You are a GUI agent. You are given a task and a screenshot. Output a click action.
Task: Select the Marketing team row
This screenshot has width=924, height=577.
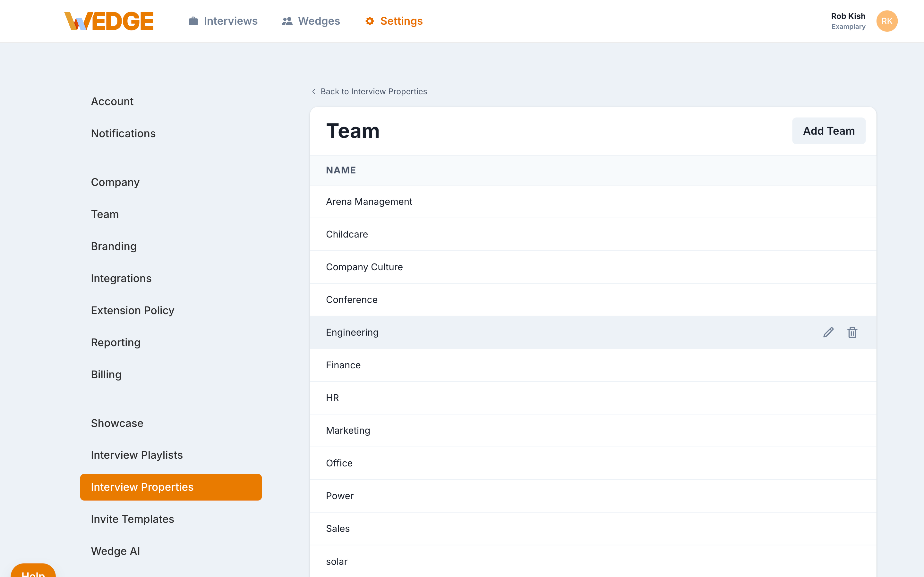coord(348,430)
